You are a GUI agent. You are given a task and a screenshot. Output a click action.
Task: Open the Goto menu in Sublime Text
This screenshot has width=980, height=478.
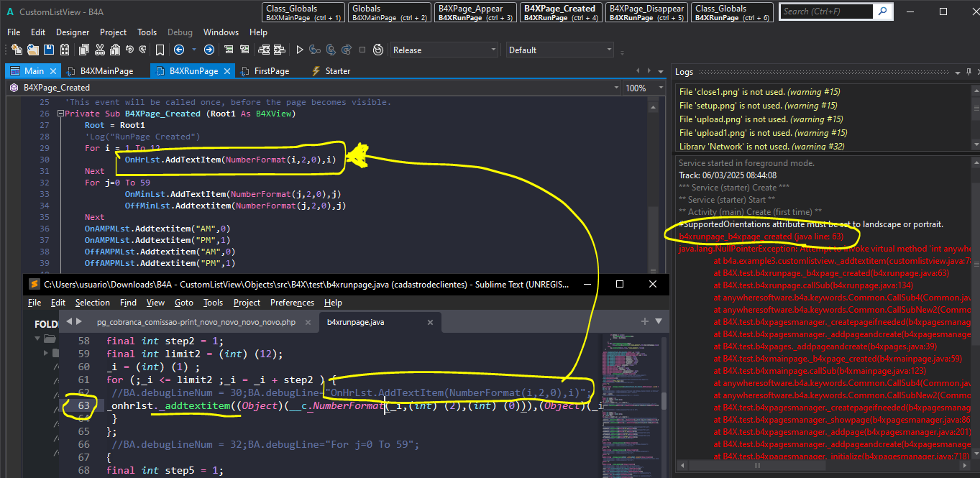(184, 303)
